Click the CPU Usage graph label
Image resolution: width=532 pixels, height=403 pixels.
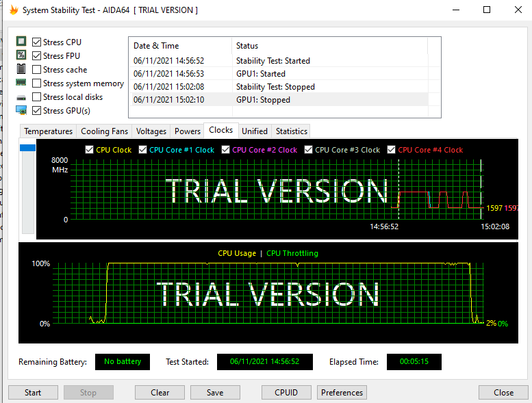(x=237, y=253)
